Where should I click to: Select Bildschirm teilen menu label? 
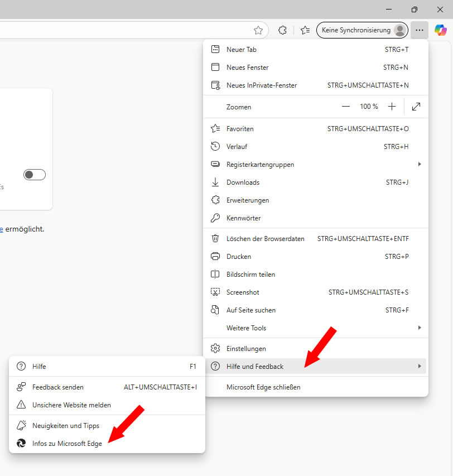[250, 275]
